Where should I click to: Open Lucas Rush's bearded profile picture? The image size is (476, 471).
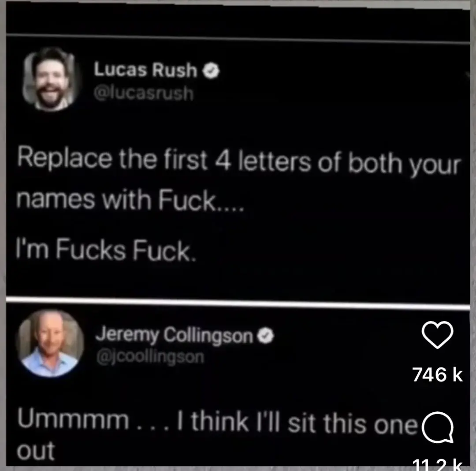tap(50, 78)
